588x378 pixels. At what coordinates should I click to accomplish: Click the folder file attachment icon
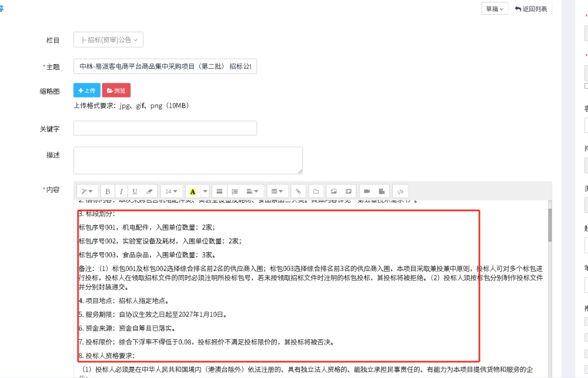316,191
